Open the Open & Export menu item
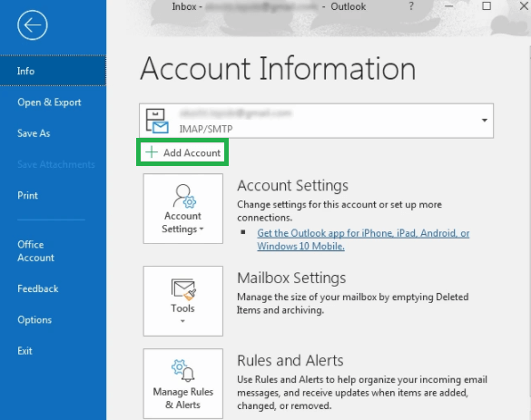Viewport: 531px width, 420px height. [49, 103]
